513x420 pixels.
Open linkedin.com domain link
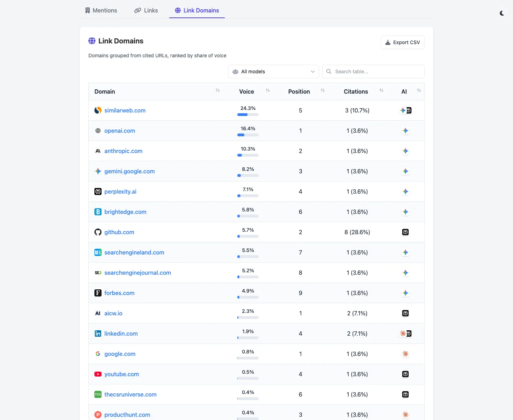(121, 334)
